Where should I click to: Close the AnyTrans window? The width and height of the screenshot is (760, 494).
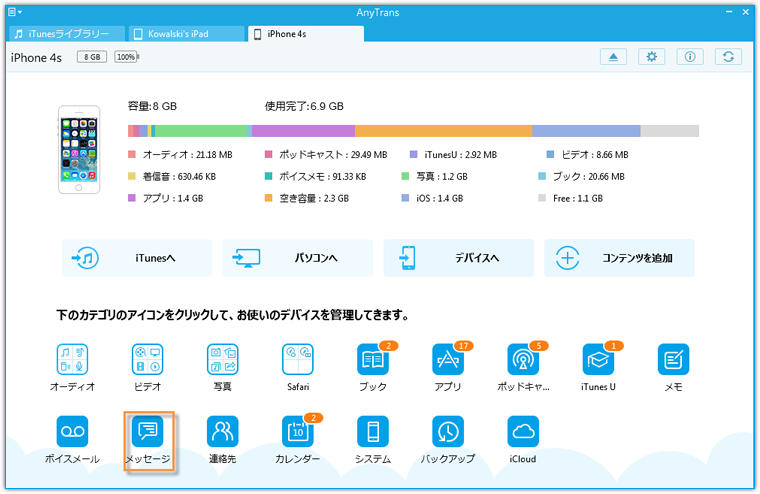click(x=746, y=12)
